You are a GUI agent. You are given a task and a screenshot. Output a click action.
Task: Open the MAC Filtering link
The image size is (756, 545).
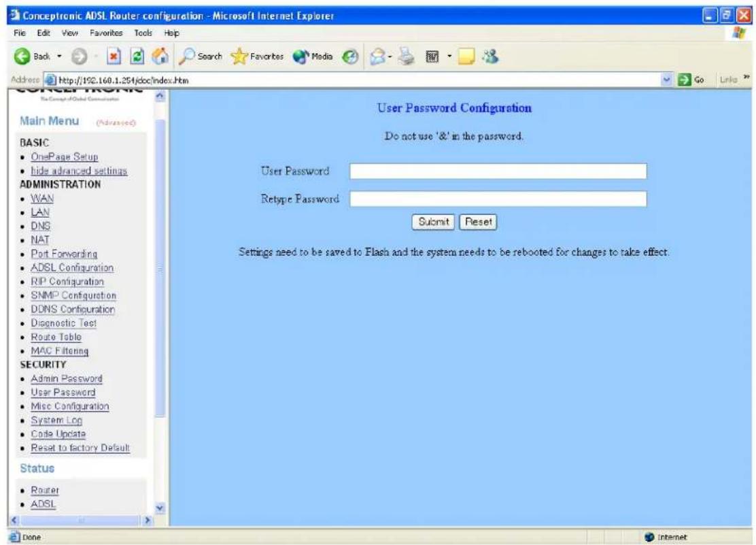point(60,351)
